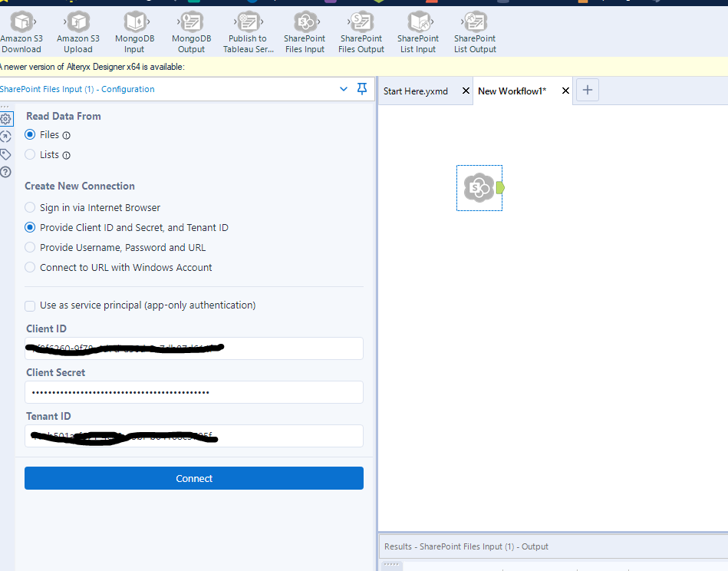Pin the Configuration window
728x571 pixels.
(361, 89)
